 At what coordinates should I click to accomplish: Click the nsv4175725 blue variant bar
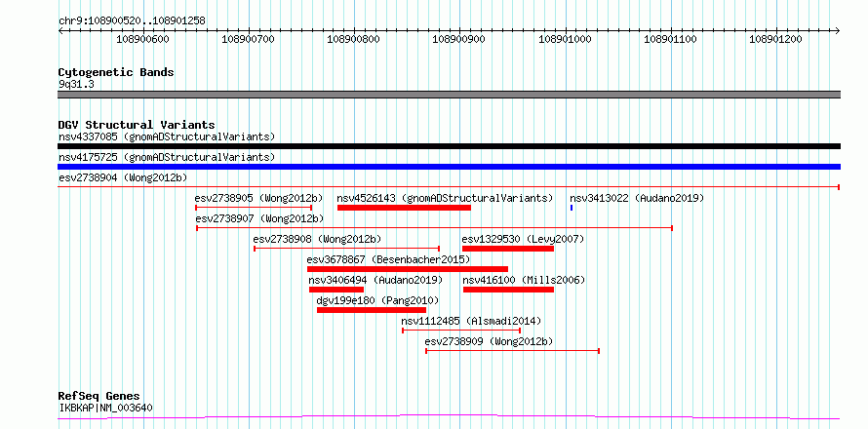coord(449,167)
